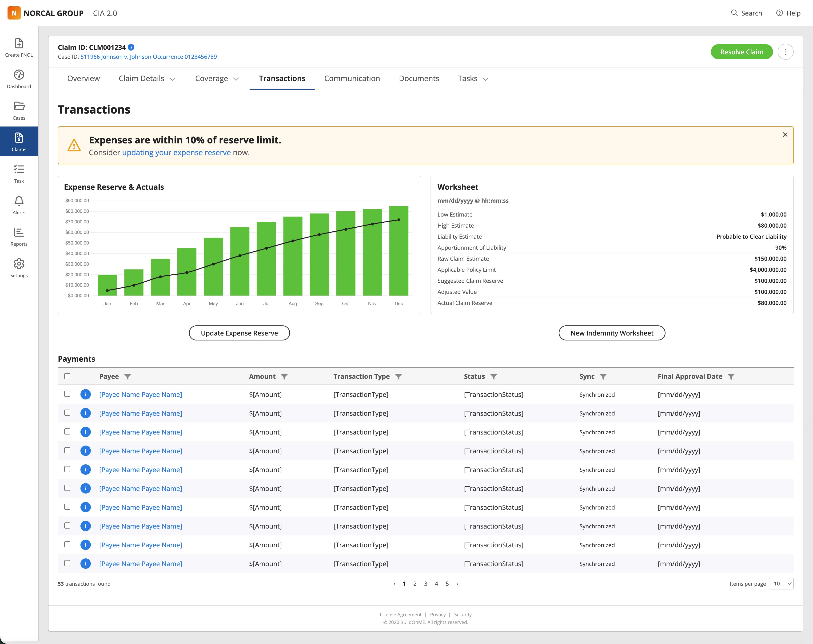Screen dimensions: 813x644
Task: Check the fourth payment row checkbox
Action: coord(67,450)
